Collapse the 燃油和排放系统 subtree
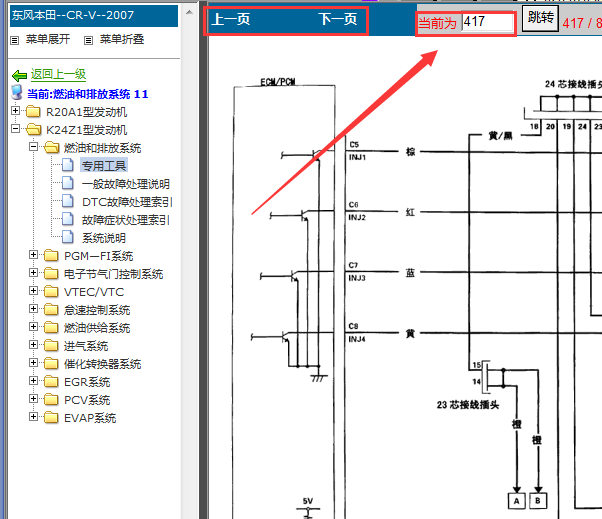This screenshot has width=602, height=519. [x=33, y=147]
